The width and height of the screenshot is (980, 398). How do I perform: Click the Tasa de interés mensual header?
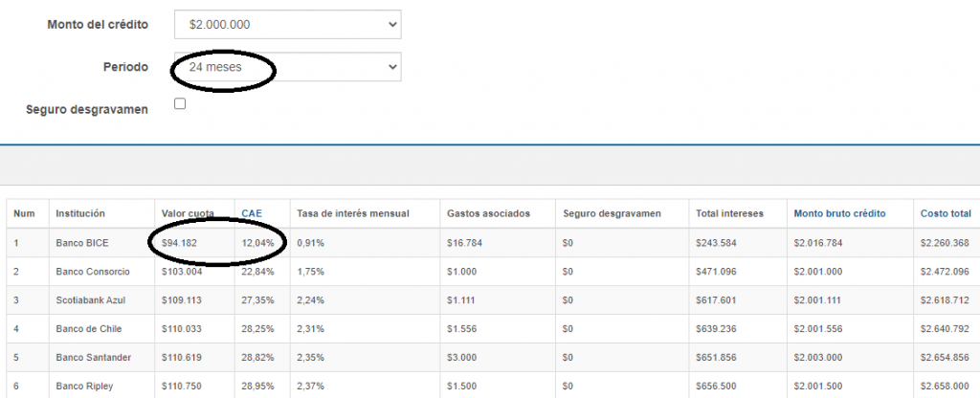[353, 213]
